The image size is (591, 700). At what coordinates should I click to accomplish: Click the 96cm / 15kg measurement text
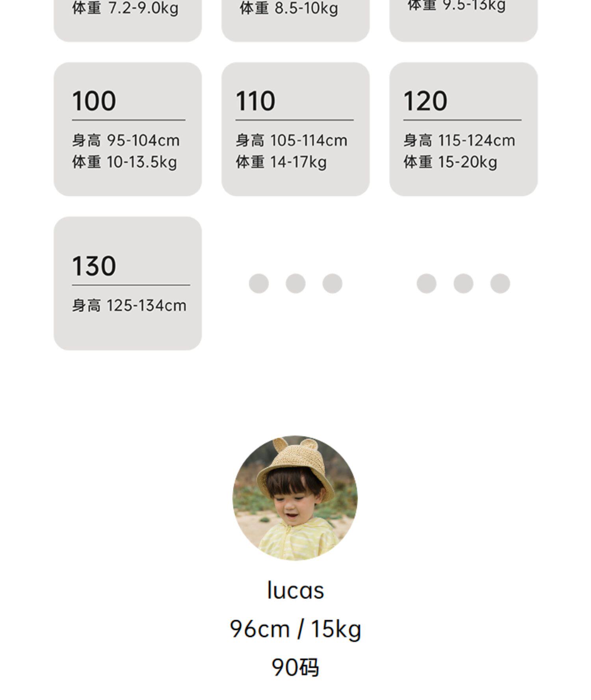[295, 629]
